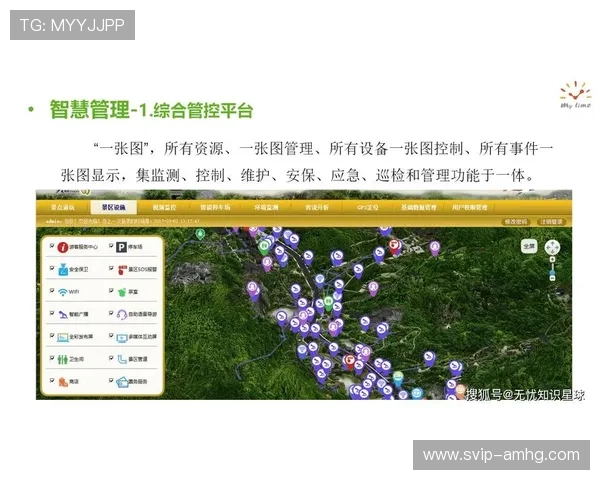Click the blue pipe icon in legend
This screenshot has height=480, width=600.
pyautogui.click(x=122, y=359)
